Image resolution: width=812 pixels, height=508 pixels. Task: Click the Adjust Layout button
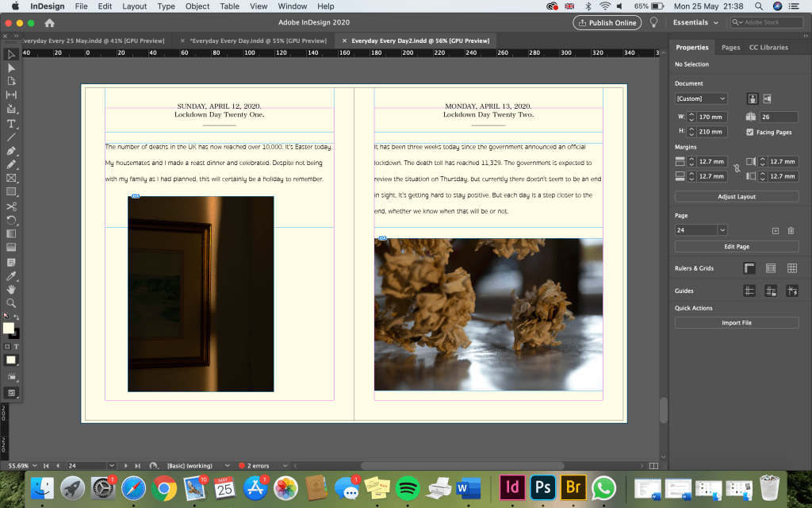tap(737, 196)
